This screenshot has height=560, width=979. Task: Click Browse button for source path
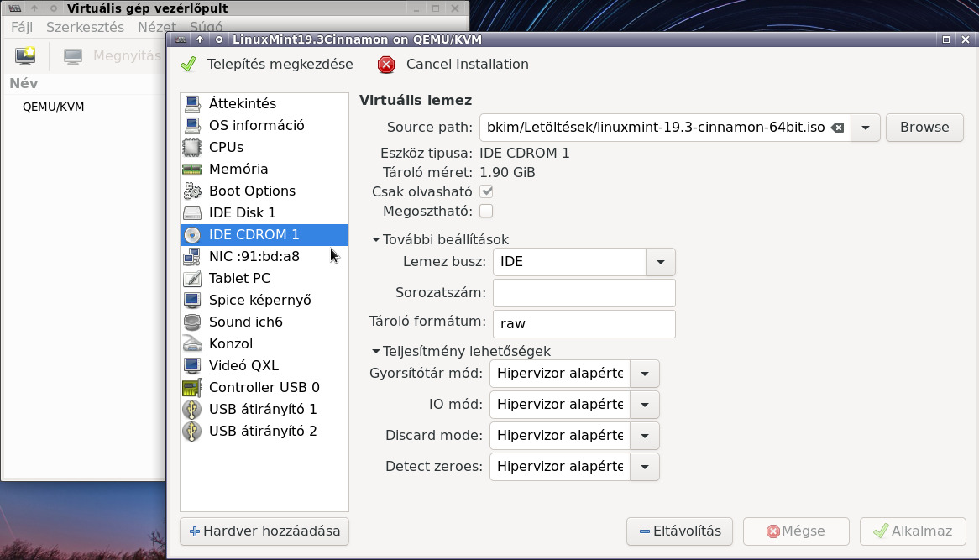tap(924, 128)
